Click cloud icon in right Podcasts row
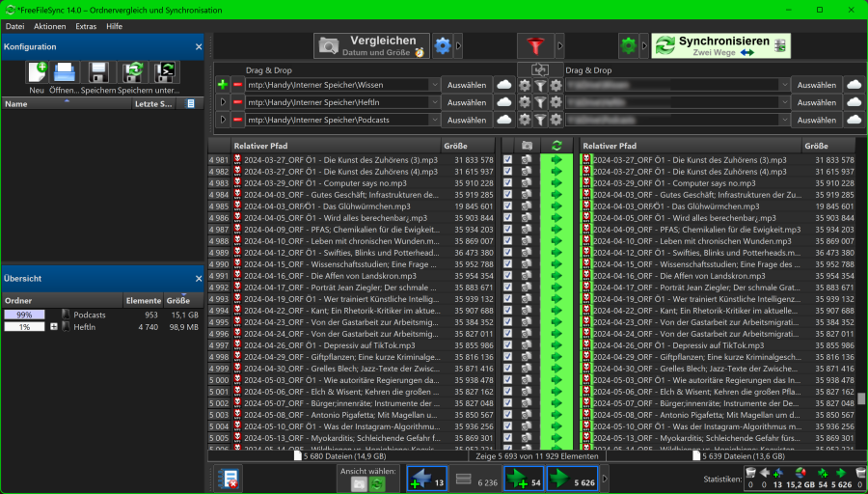This screenshot has width=868, height=494. [x=854, y=120]
